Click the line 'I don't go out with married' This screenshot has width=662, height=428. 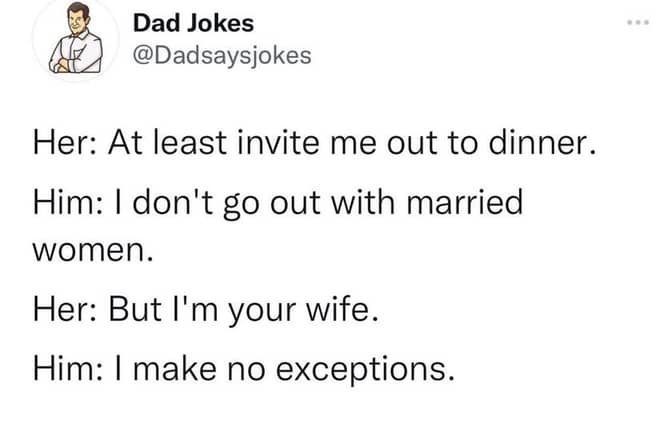tap(328, 203)
